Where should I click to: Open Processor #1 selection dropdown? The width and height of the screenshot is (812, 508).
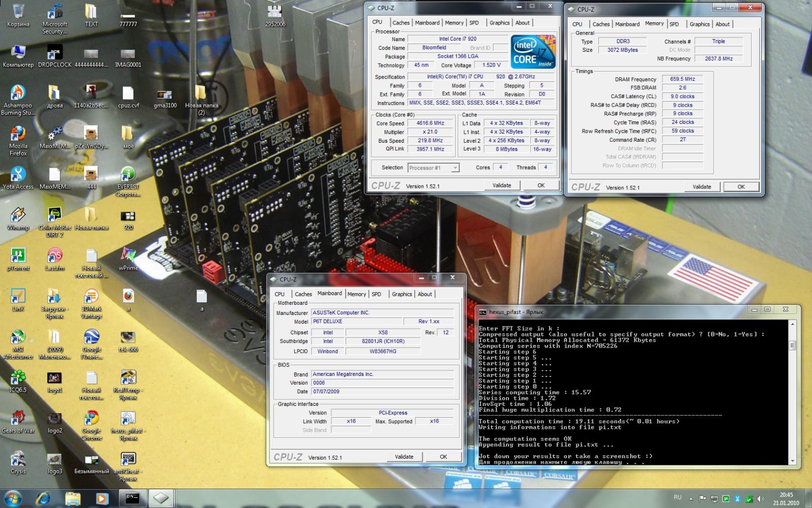click(x=434, y=168)
